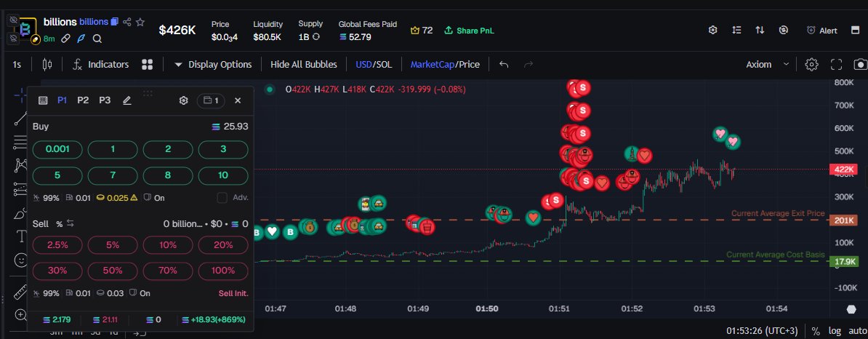The width and height of the screenshot is (868, 339).
Task: Toggle percent scale on price axis
Action: click(816, 331)
